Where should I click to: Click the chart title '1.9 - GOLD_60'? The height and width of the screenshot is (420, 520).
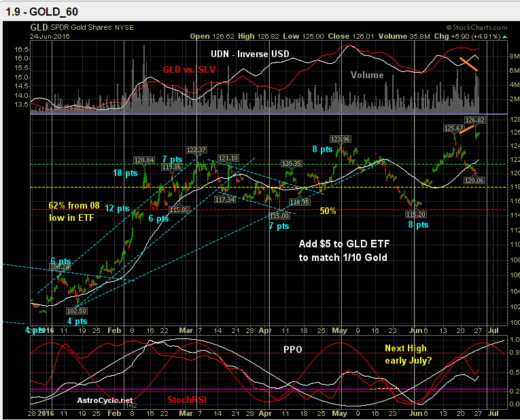click(41, 12)
